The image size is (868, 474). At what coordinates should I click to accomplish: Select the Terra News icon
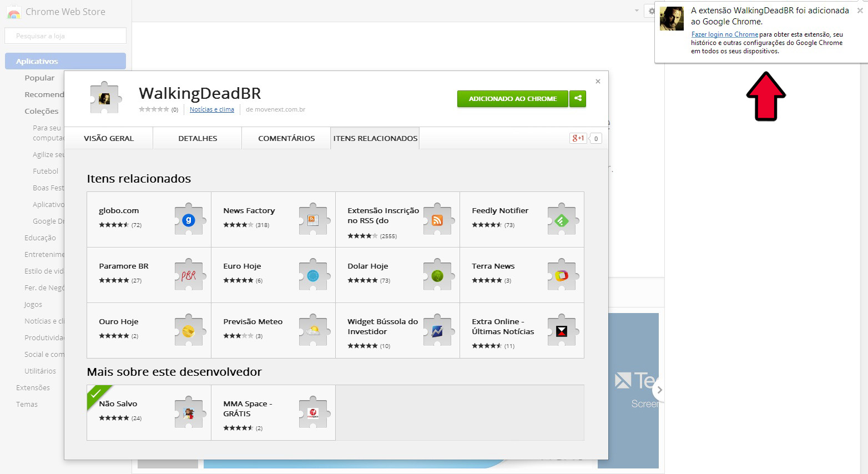click(x=562, y=275)
